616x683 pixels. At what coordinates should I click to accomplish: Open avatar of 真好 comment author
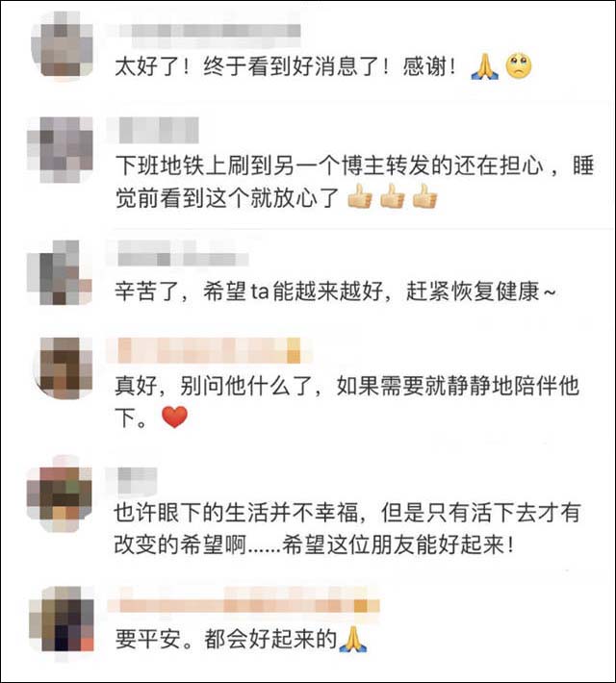pos(64,368)
